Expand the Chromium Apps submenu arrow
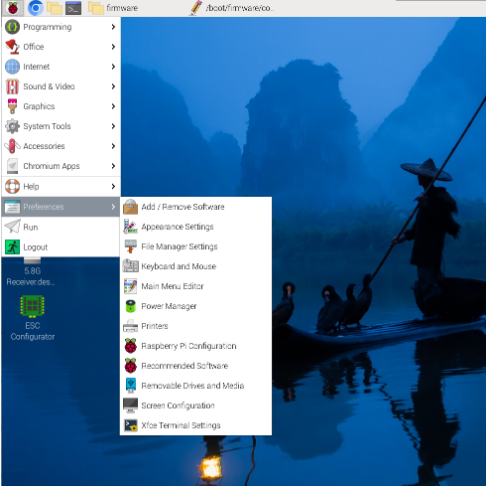 (113, 166)
